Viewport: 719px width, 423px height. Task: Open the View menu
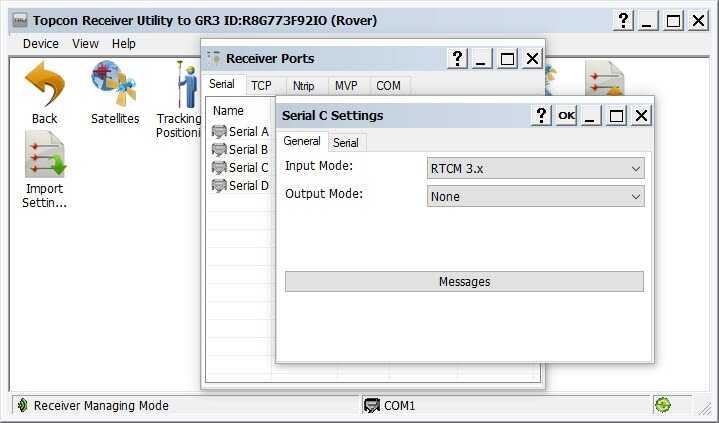tap(85, 43)
